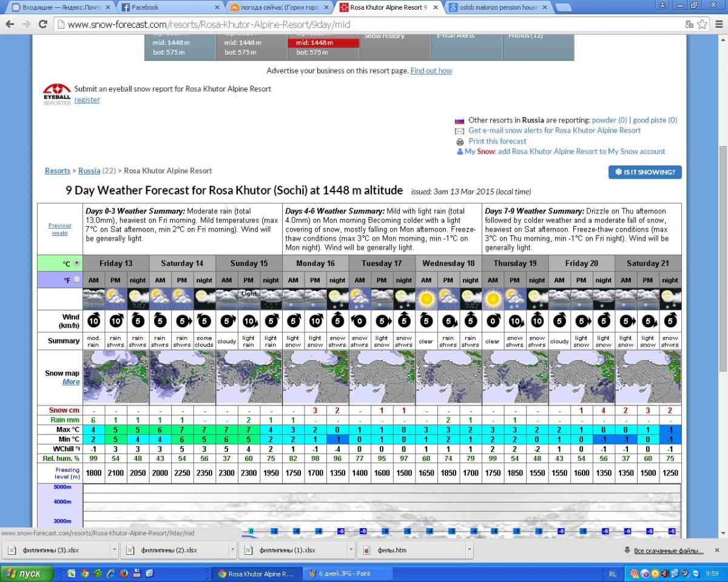Click Friday 13 AM wind speed arrow icon
The height and width of the screenshot is (582, 728).
click(94, 321)
